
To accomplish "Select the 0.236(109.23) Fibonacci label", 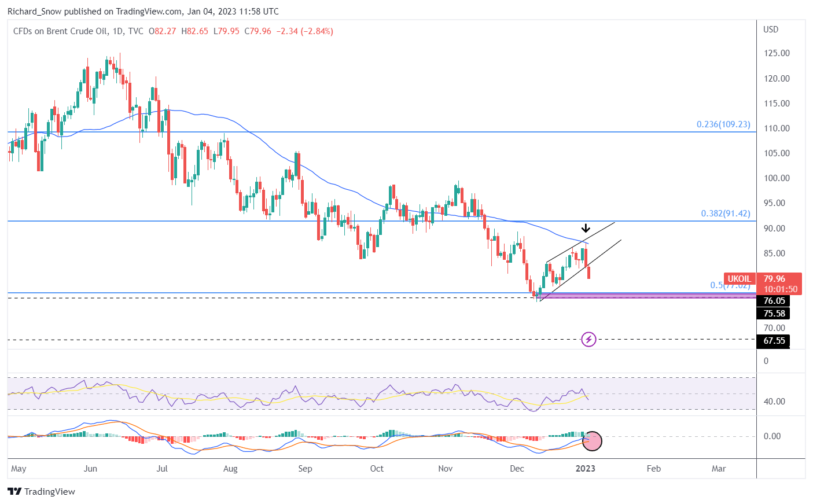I will click(x=723, y=124).
